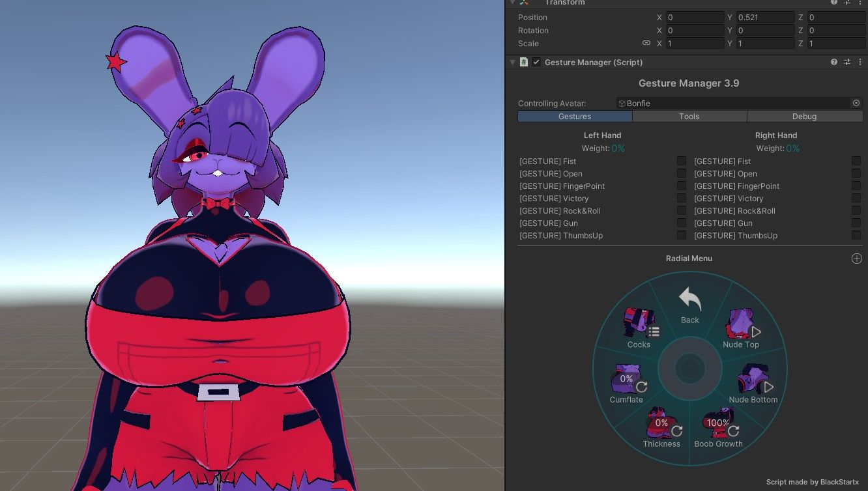The width and height of the screenshot is (868, 491).
Task: Collapse the Gesture Manager component foldout arrow
Action: coord(512,62)
